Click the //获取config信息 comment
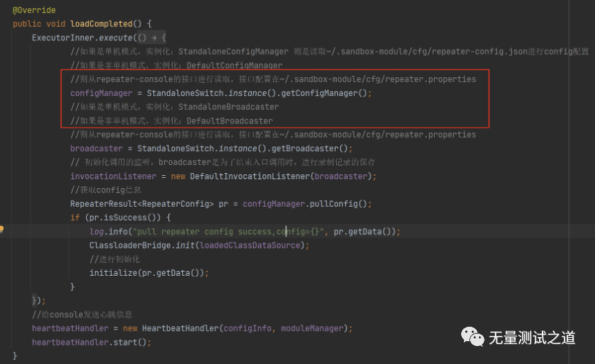 [x=106, y=190]
